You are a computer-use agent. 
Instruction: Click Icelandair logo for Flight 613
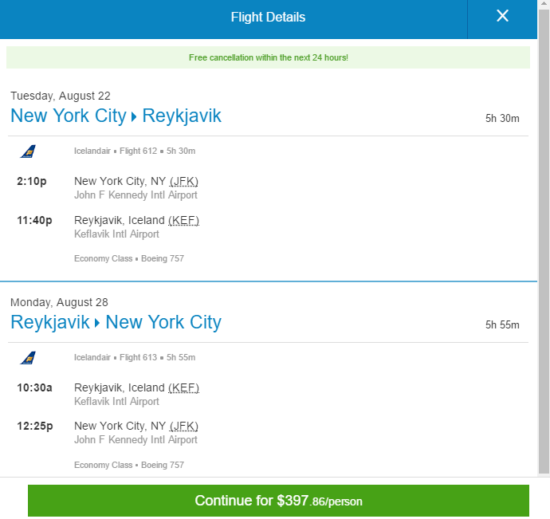pos(28,358)
